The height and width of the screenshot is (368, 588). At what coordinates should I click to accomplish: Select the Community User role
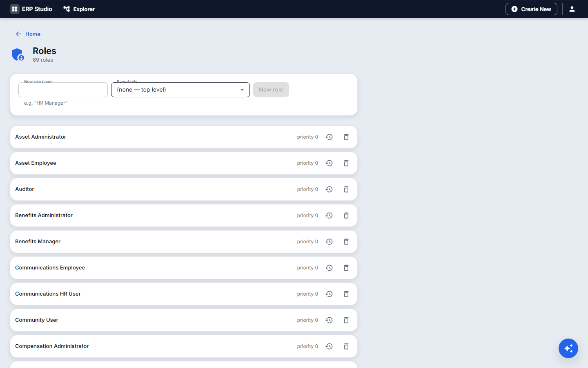tap(184, 320)
